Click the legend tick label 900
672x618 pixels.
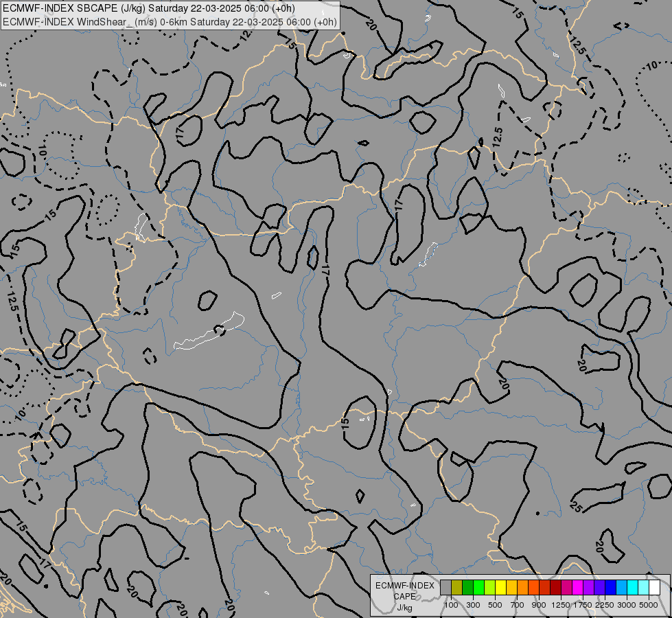pyautogui.click(x=539, y=605)
